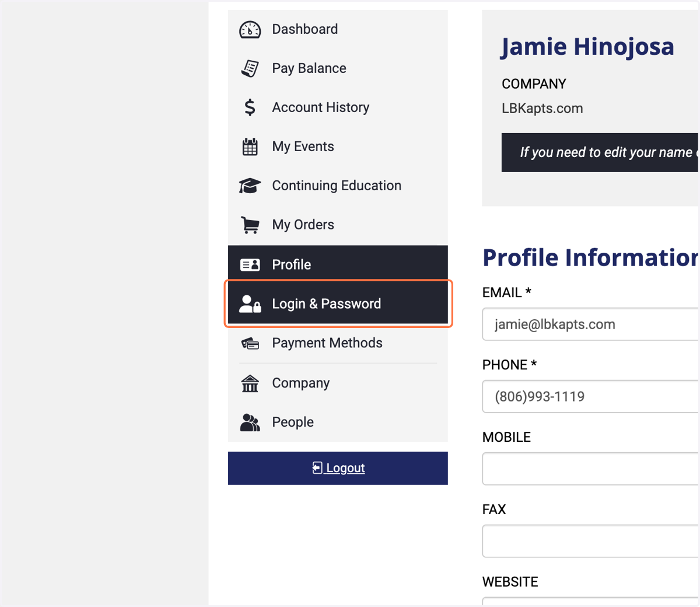Open the Company page
The width and height of the screenshot is (700, 607).
pyautogui.click(x=338, y=383)
